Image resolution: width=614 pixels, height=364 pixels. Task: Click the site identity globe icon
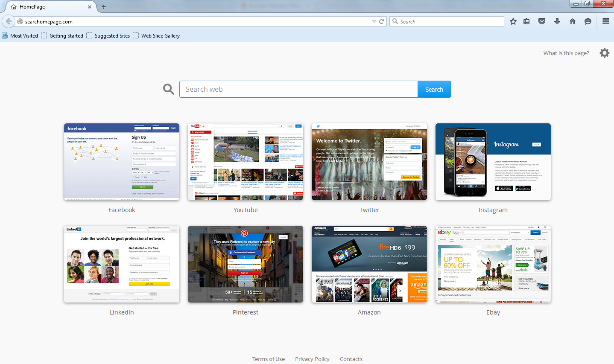[x=20, y=21]
